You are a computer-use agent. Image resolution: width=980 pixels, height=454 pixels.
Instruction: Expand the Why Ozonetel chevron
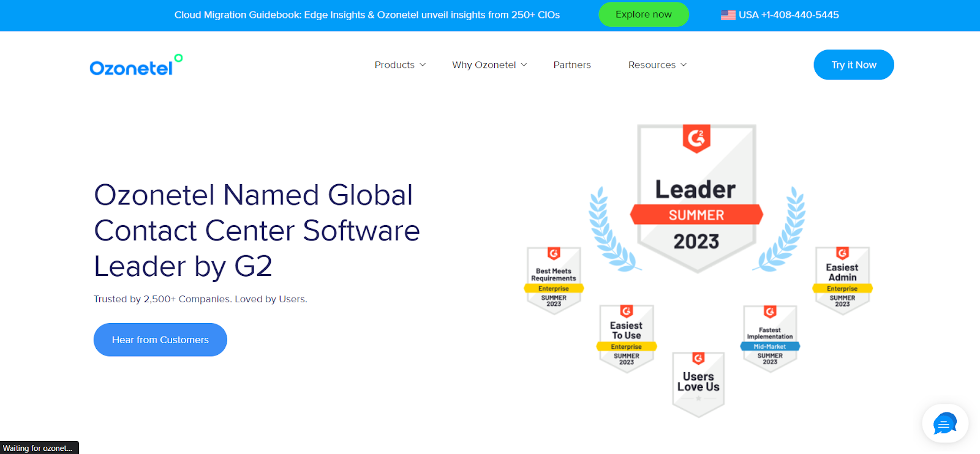click(x=524, y=65)
